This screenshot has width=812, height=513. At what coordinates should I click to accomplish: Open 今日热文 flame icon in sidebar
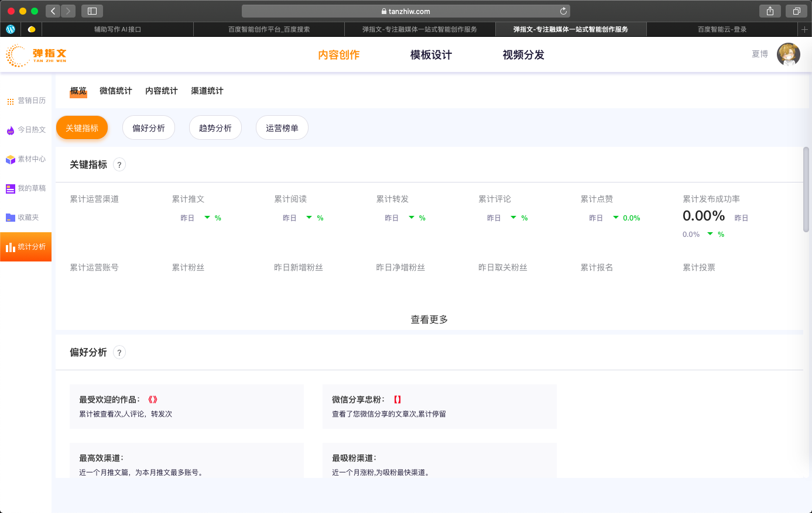[11, 130]
